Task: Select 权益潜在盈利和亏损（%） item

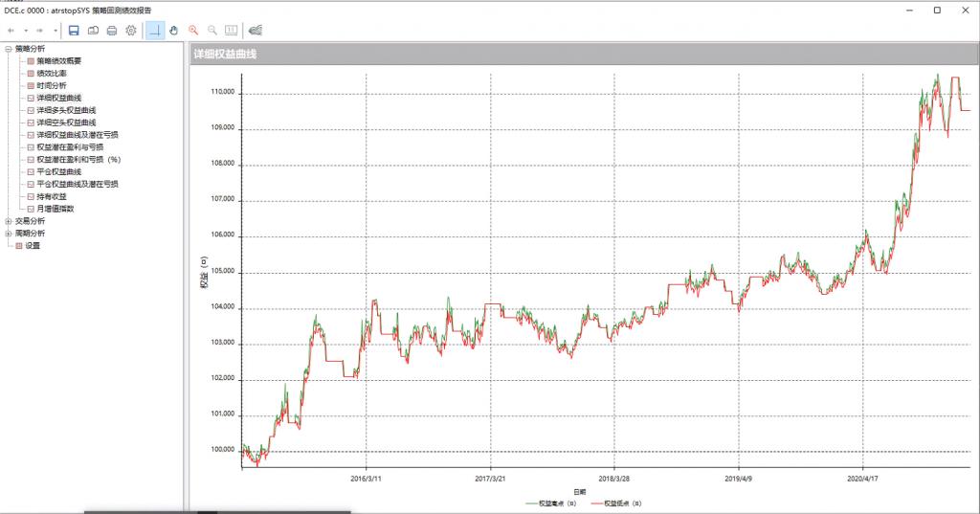Action: (78, 160)
